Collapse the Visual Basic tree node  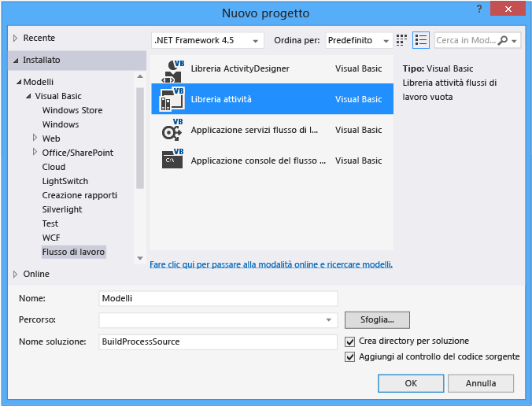pyautogui.click(x=28, y=96)
